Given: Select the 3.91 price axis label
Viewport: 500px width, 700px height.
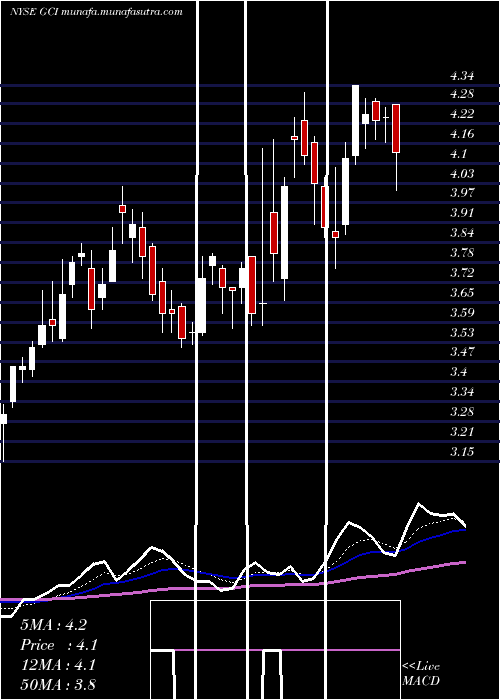Looking at the screenshot, I should coord(462,212).
